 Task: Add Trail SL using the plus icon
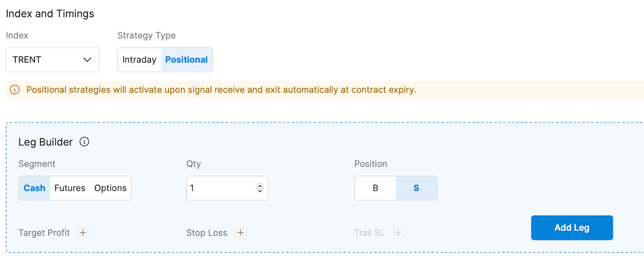coord(398,233)
